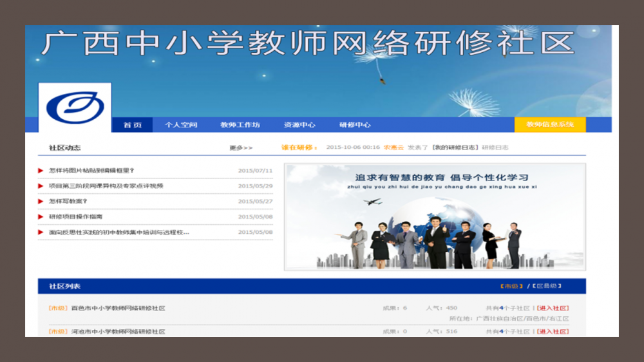
Task: Click the banner image with business people
Action: [x=435, y=217]
